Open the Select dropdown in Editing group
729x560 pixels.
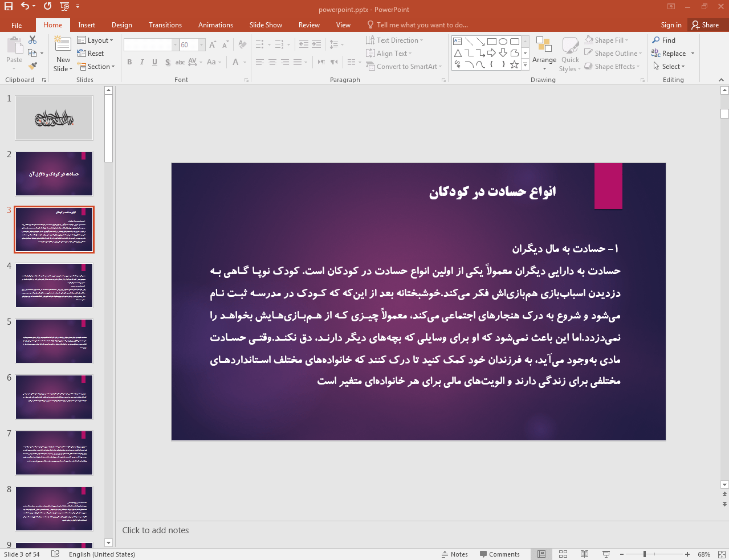coord(669,67)
